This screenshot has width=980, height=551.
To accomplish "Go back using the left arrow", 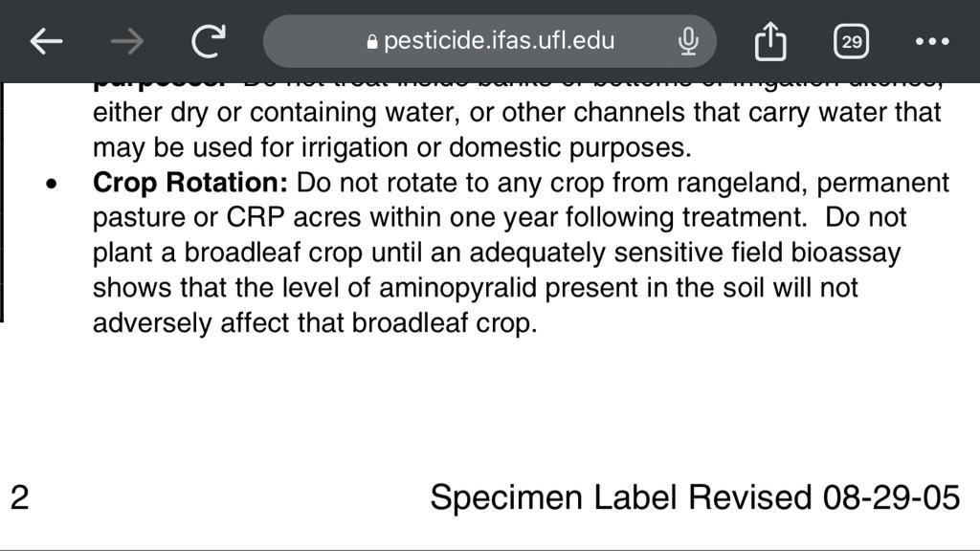I will point(46,42).
